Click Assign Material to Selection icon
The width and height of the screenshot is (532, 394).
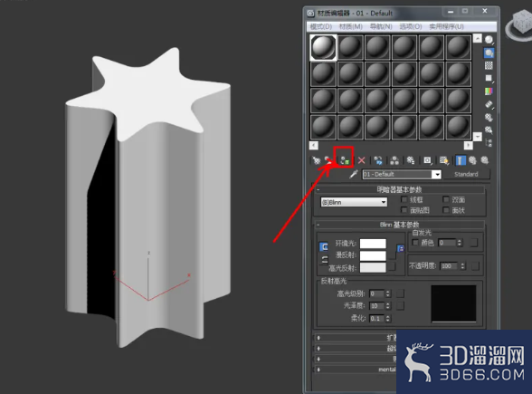(x=345, y=160)
